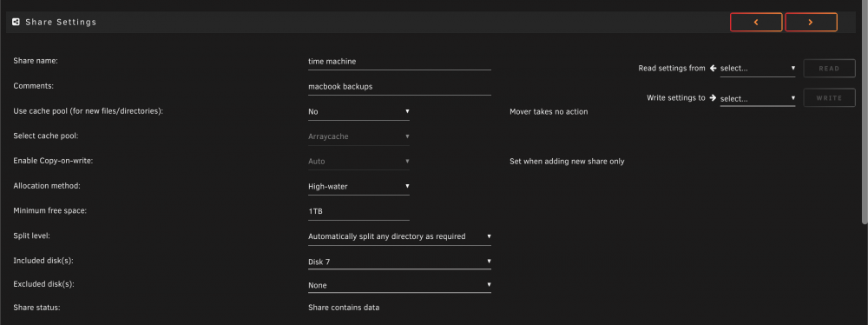Click the Share Settings heading text
The image size is (868, 325).
point(61,23)
